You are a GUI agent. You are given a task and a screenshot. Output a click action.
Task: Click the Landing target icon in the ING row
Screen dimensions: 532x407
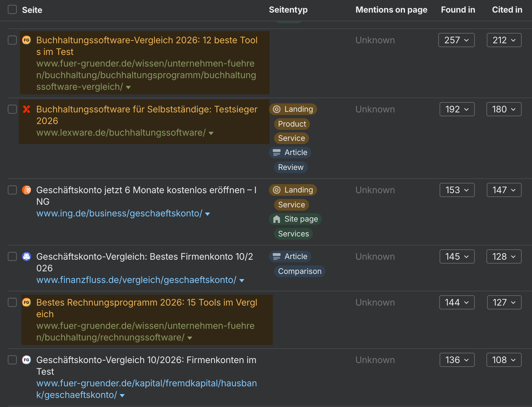[277, 190]
